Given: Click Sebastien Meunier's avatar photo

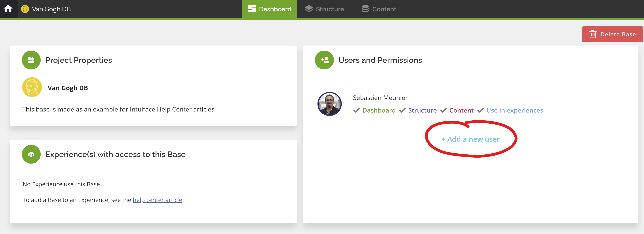Looking at the screenshot, I should (x=330, y=104).
